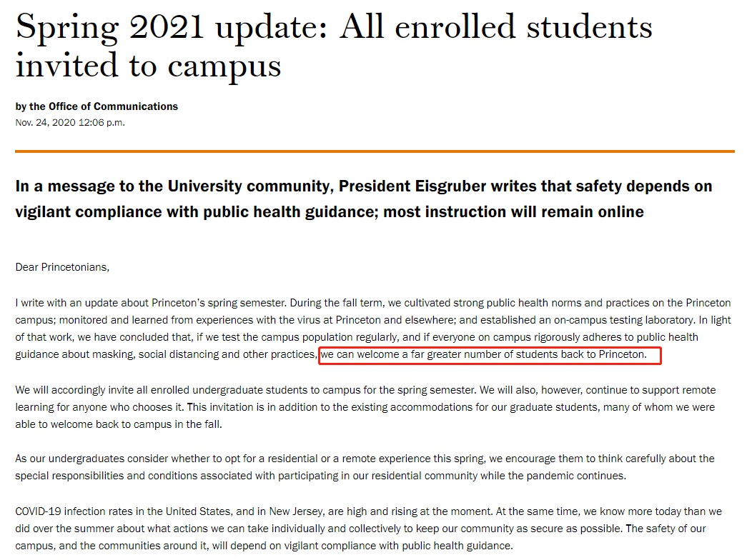Click the orange horizontal divider line
This screenshot has height=560, width=747.
[x=375, y=151]
